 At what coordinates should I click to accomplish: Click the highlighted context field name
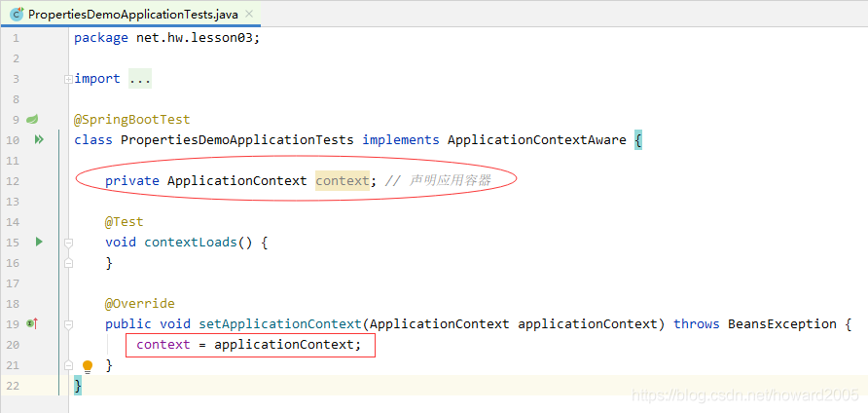(343, 181)
